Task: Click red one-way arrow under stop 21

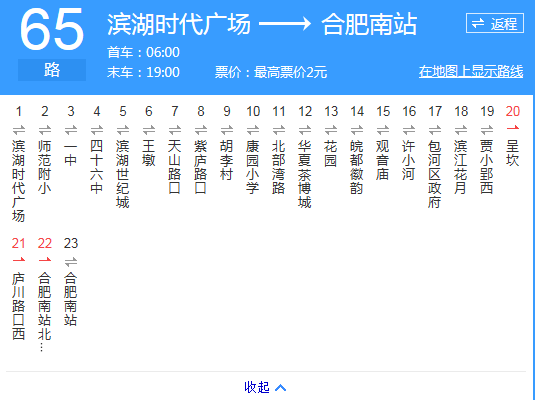Action: [x=19, y=259]
